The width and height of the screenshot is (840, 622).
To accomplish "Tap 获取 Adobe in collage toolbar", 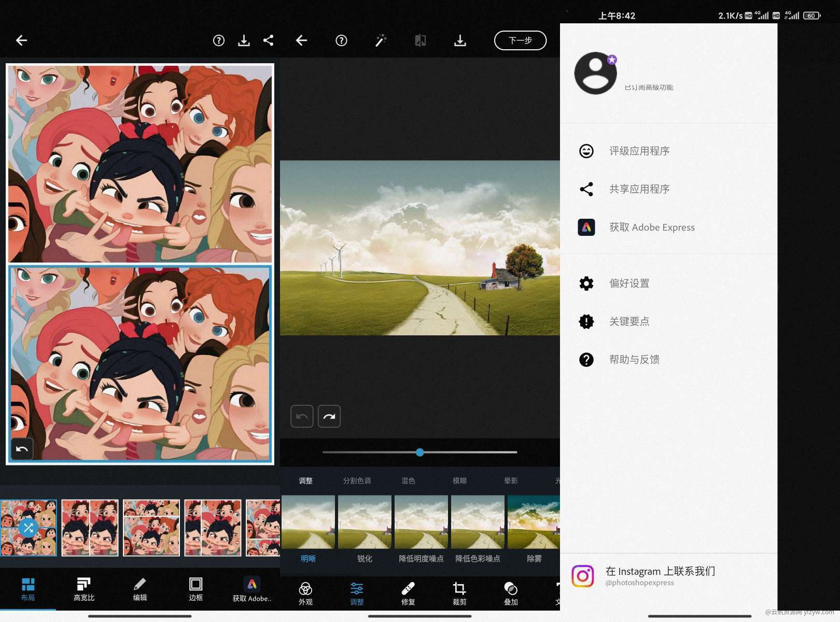I will (x=251, y=589).
